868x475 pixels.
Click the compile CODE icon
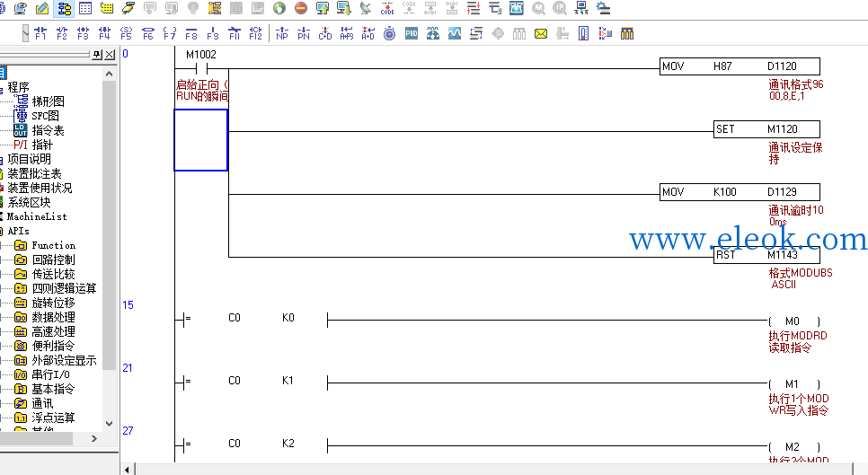[387, 8]
